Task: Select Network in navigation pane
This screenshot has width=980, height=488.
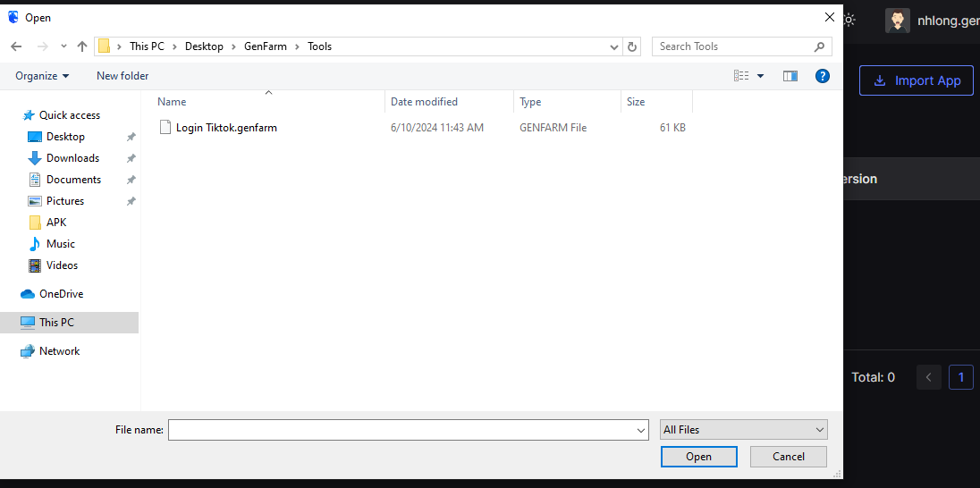Action: tap(59, 351)
